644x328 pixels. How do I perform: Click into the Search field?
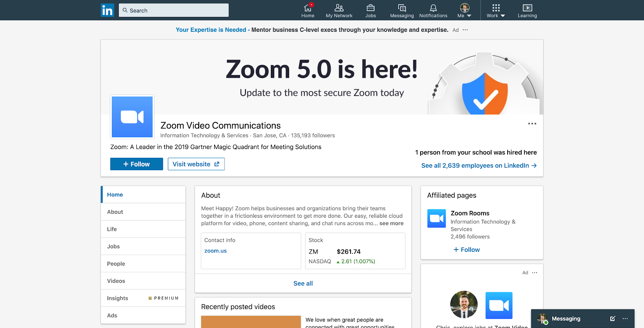[173, 10]
